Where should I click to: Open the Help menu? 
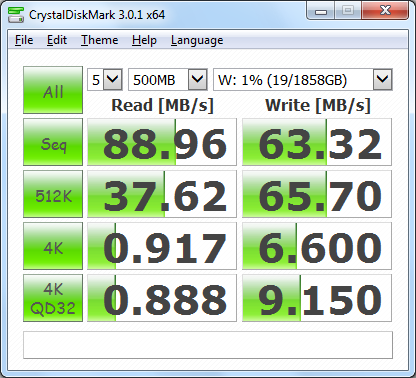(144, 40)
